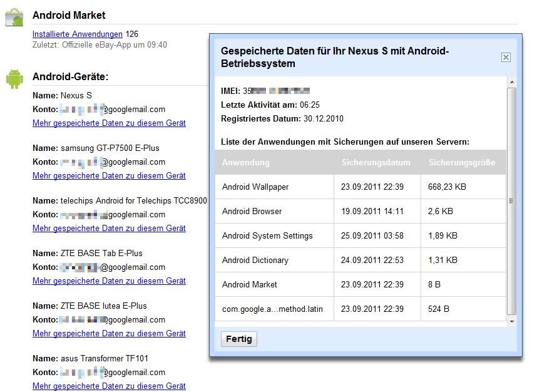Click the Android-Geräte heading

pos(71,77)
